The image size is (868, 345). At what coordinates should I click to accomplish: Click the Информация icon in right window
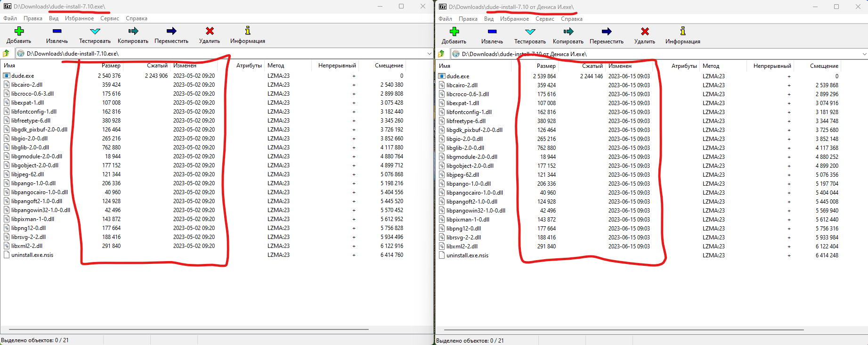pyautogui.click(x=683, y=31)
